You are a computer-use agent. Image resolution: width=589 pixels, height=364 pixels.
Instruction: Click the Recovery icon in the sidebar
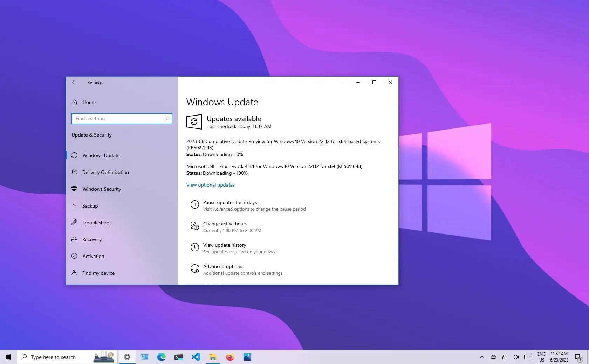tap(74, 239)
